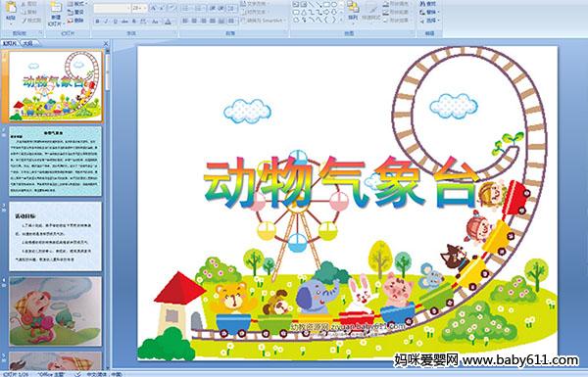Click the Decrease Font Size icon

(161, 8)
